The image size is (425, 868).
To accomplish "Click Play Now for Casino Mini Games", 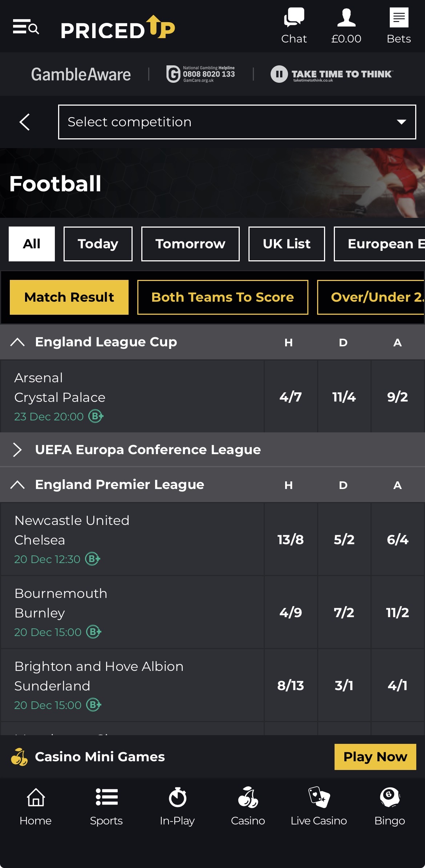I will pos(375,757).
